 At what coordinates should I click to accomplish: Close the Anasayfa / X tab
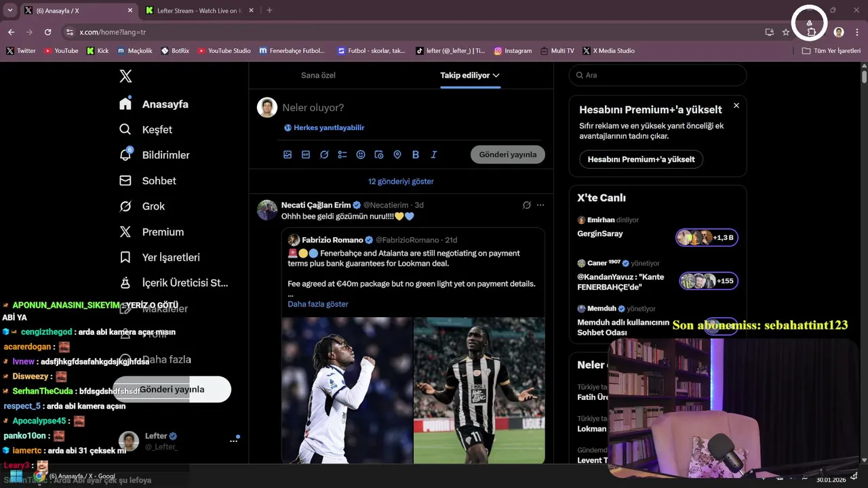click(130, 11)
